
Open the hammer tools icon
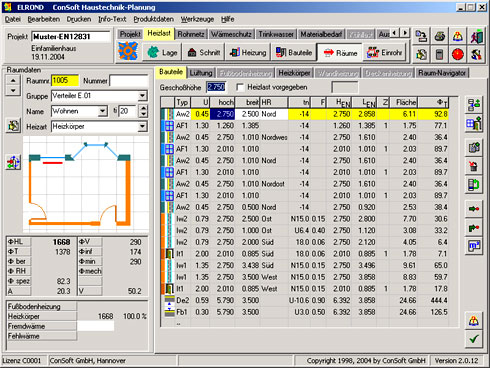pyautogui.click(x=476, y=54)
